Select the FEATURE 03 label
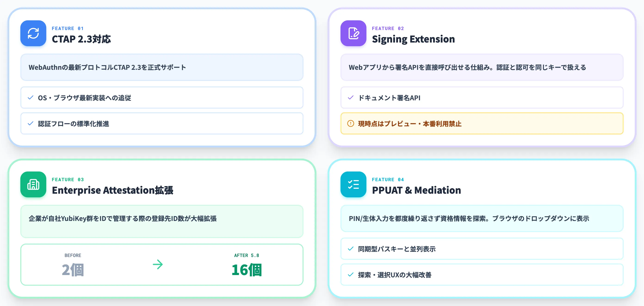This screenshot has height=306, width=644. [x=68, y=180]
